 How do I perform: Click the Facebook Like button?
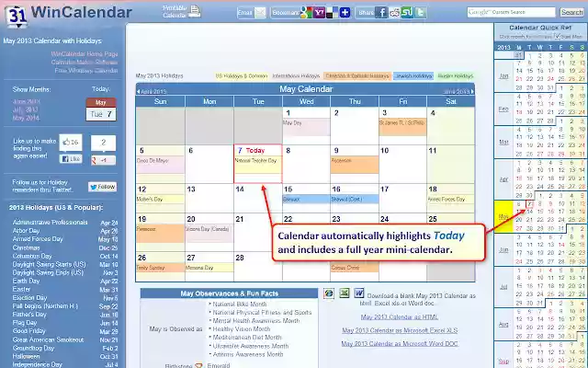(71, 159)
